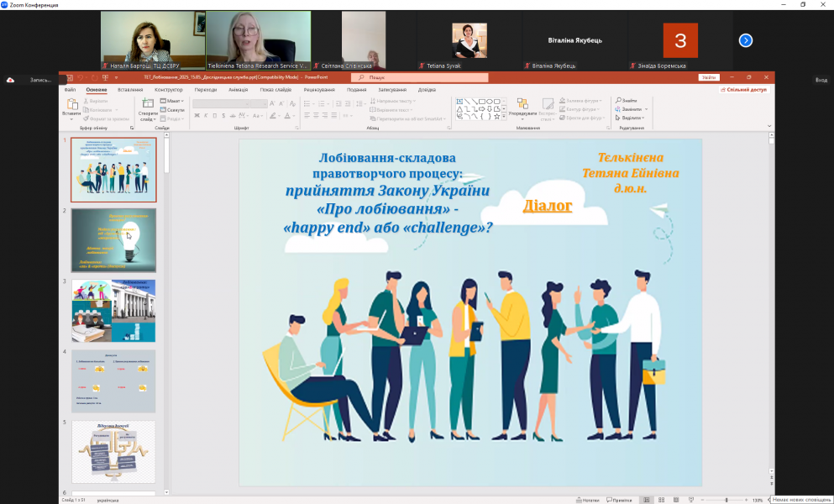
Task: Open the Вставлення ribbon tab
Action: coord(130,89)
